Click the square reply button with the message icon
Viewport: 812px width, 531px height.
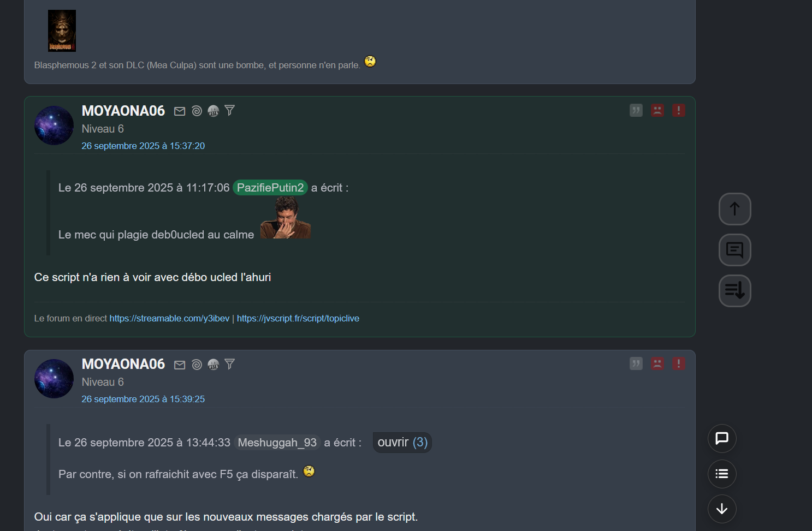735,250
